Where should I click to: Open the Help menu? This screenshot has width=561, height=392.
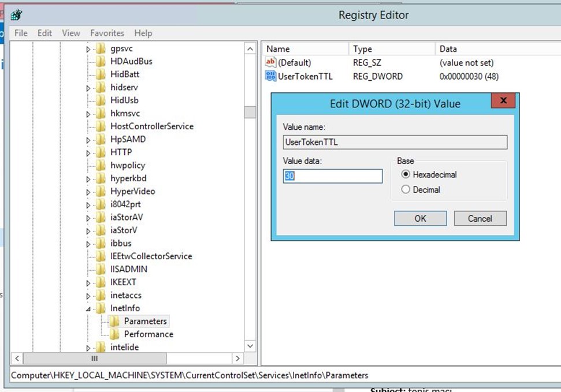143,33
